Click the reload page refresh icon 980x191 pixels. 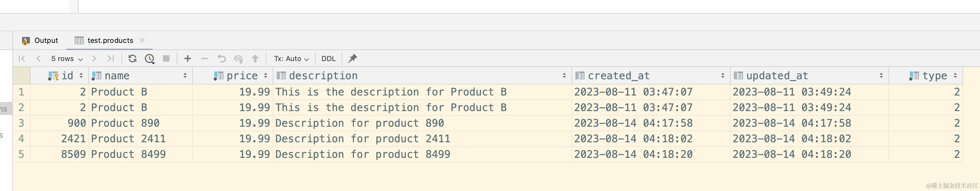tap(132, 58)
